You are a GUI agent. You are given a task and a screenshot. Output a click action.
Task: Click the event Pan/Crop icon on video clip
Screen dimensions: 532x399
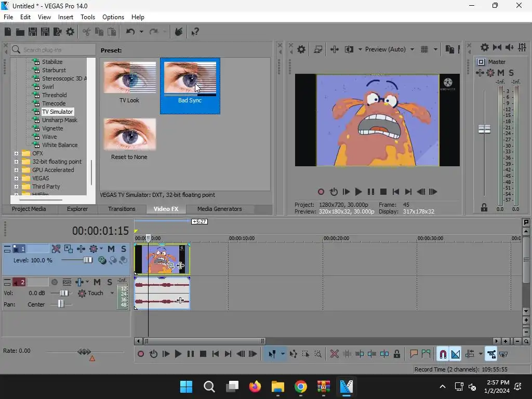pyautogui.click(x=171, y=265)
